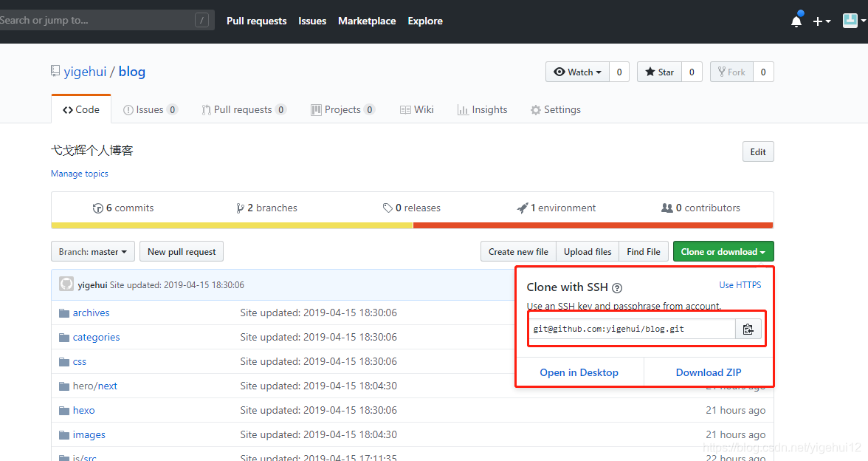The image size is (868, 461).
Task: Switch to the Settings tab
Action: 555,109
